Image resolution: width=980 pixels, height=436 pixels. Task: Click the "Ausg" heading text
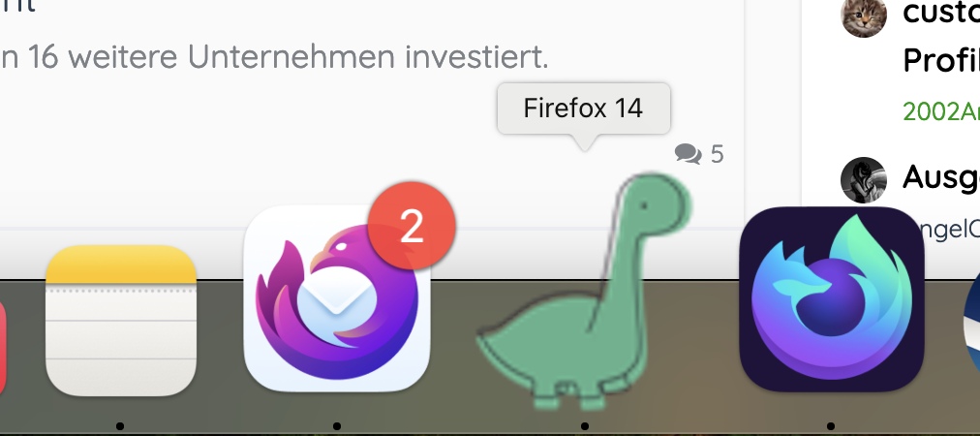click(941, 177)
